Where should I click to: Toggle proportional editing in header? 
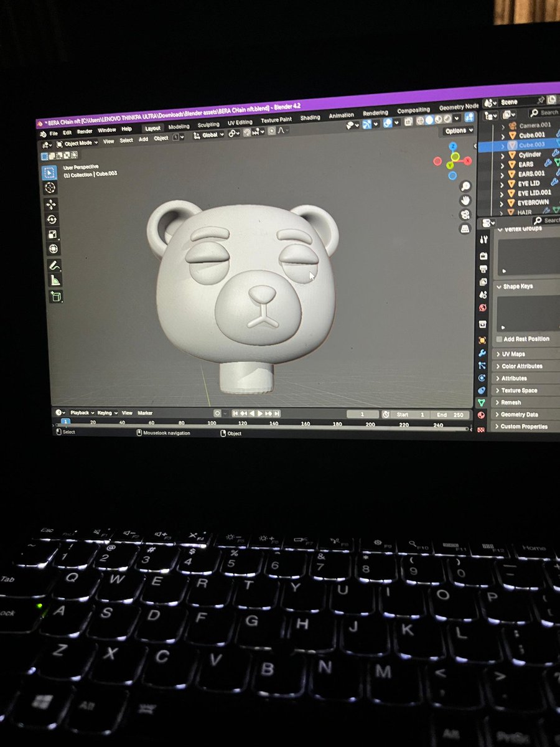[x=271, y=131]
